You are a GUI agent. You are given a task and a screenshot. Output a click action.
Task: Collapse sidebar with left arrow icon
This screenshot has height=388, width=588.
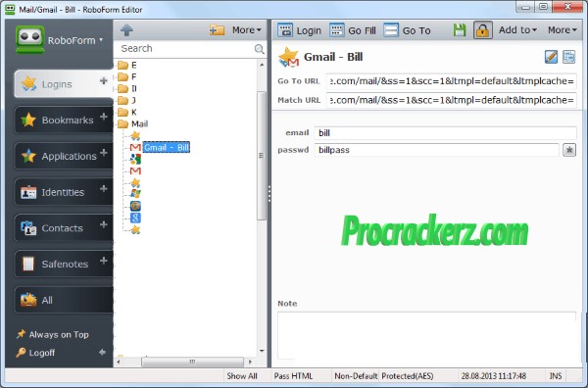tap(102, 353)
